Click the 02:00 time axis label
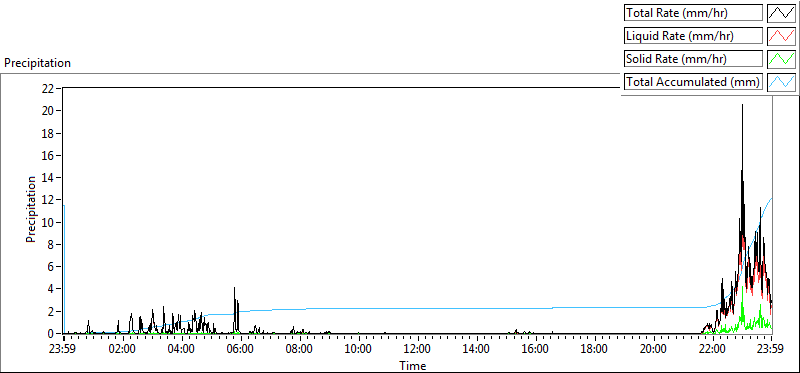This screenshot has height=373, width=800. click(x=122, y=350)
